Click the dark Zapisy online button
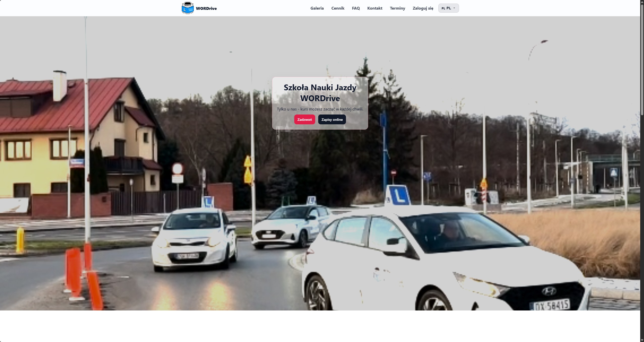The width and height of the screenshot is (644, 342). point(332,119)
